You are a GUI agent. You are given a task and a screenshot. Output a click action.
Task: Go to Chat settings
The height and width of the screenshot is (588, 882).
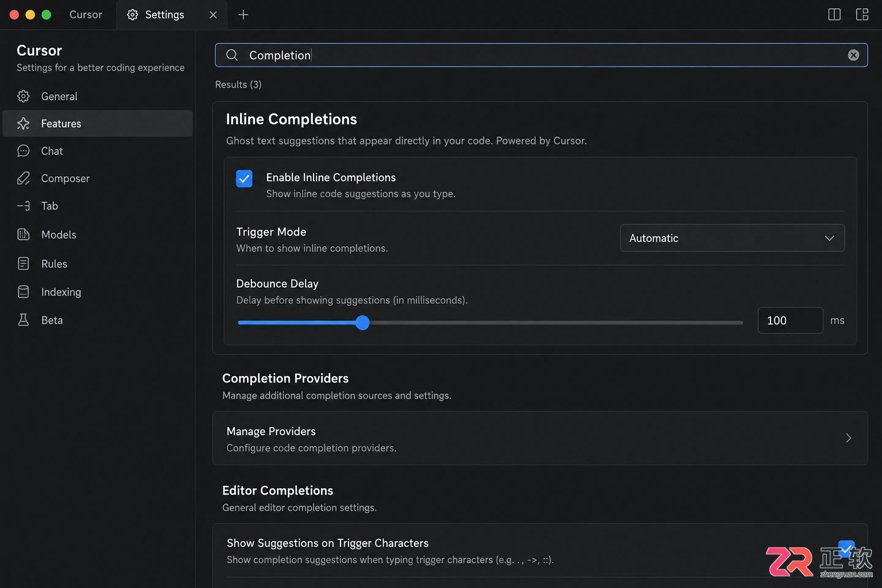[x=98, y=151]
